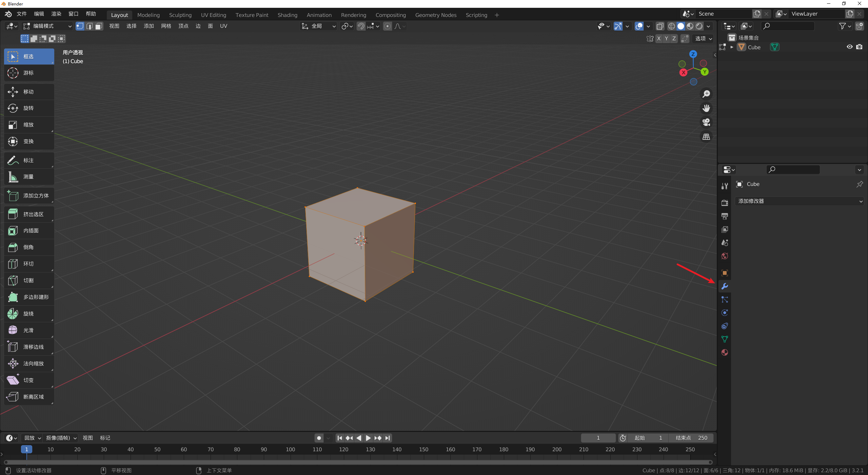Open the Edit Mode (编辑模式) dropdown

point(47,26)
